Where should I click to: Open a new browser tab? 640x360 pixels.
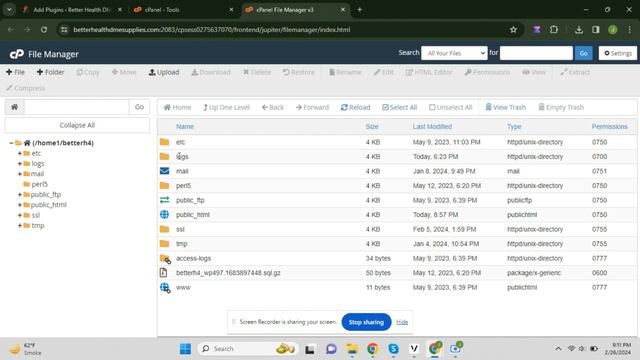[360, 9]
